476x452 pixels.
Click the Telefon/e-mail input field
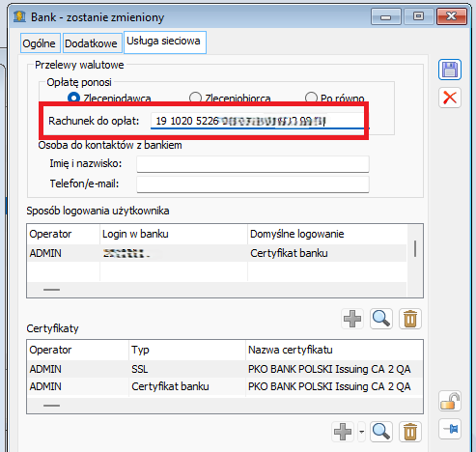click(253, 184)
